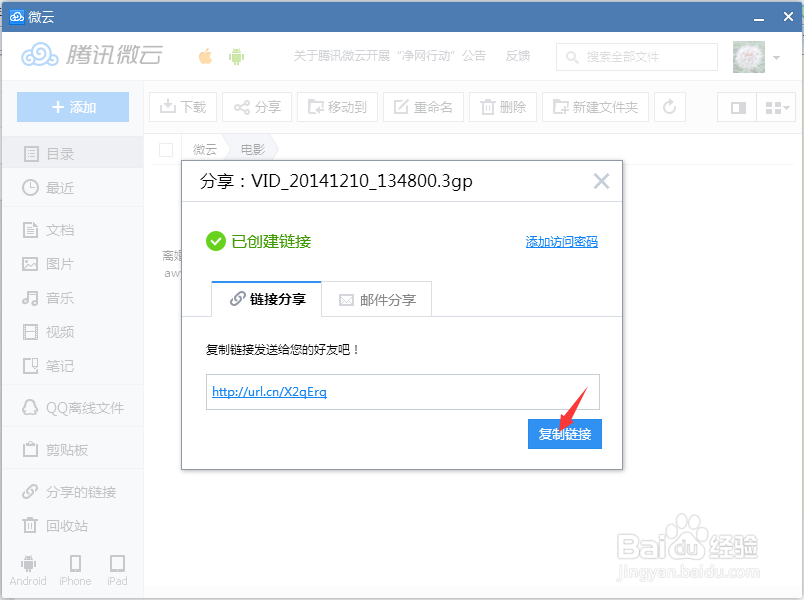Screen dimensions: 804x600
Task: Open 文档 documents in sidebar
Action: point(73,230)
